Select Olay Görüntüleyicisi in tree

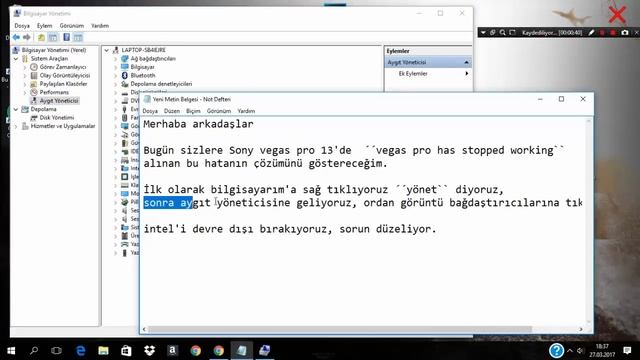click(65, 76)
